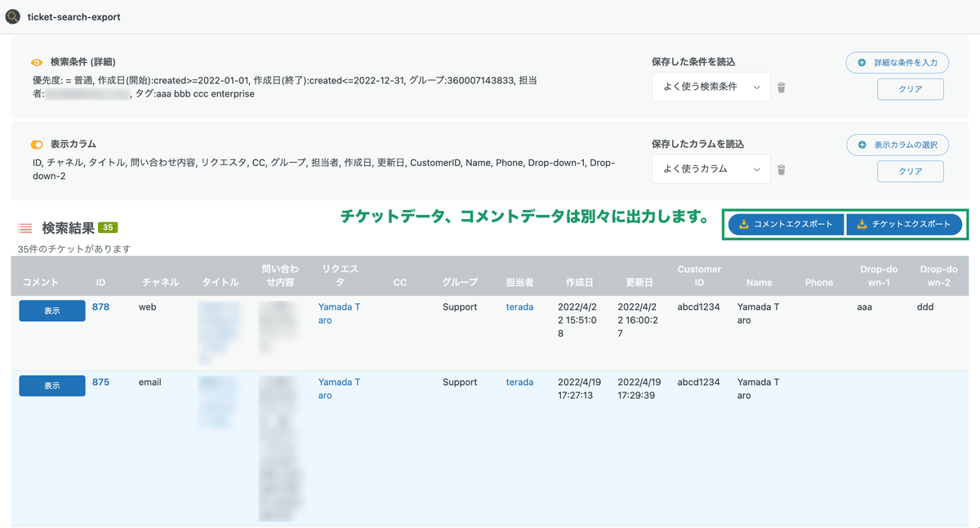Show comments for ticket 878

click(51, 311)
